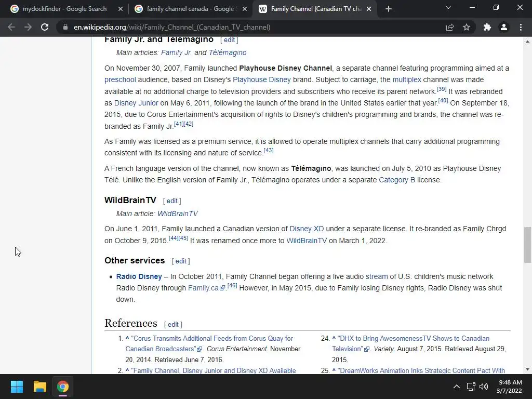Screen dimensions: 532x399
Task: Open a new browser tab
Action: [389, 9]
